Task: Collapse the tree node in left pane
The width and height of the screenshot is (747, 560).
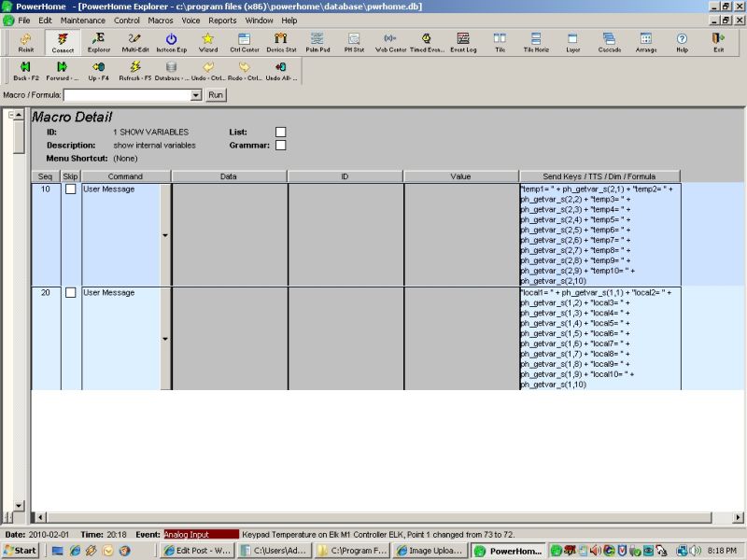Action: [11, 115]
